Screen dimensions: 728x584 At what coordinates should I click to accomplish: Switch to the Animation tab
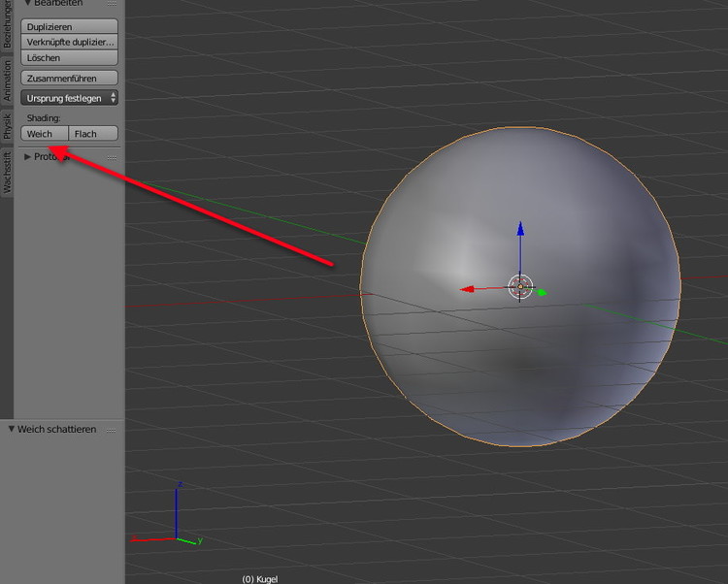coord(7,81)
